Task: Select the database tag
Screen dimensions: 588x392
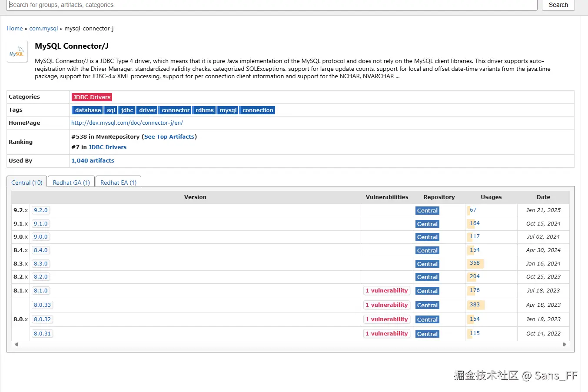Action: (x=87, y=110)
